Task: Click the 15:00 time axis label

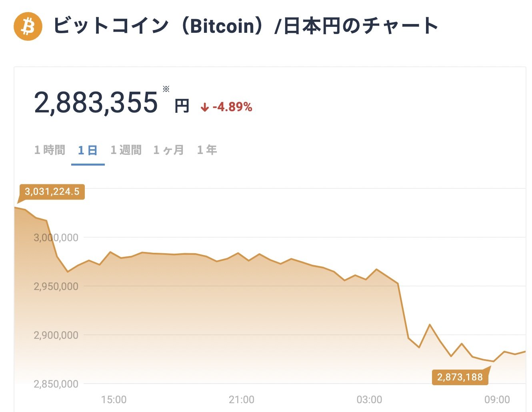Action: pyautogui.click(x=114, y=400)
